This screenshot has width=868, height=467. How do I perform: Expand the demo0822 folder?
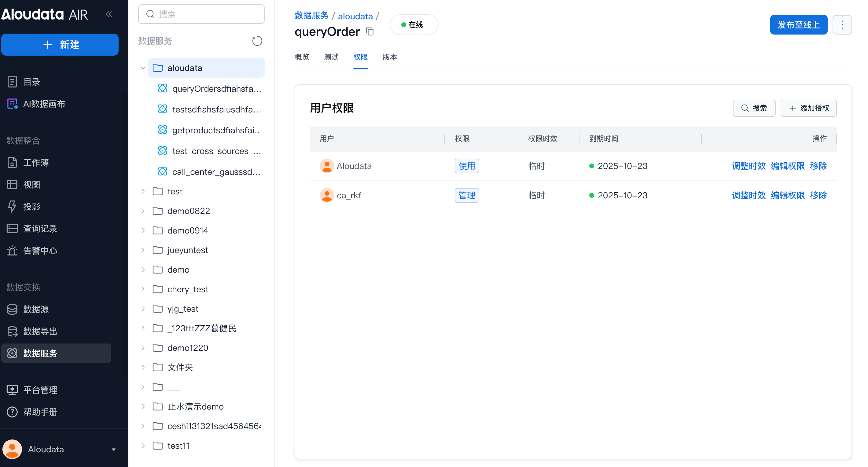[143, 211]
